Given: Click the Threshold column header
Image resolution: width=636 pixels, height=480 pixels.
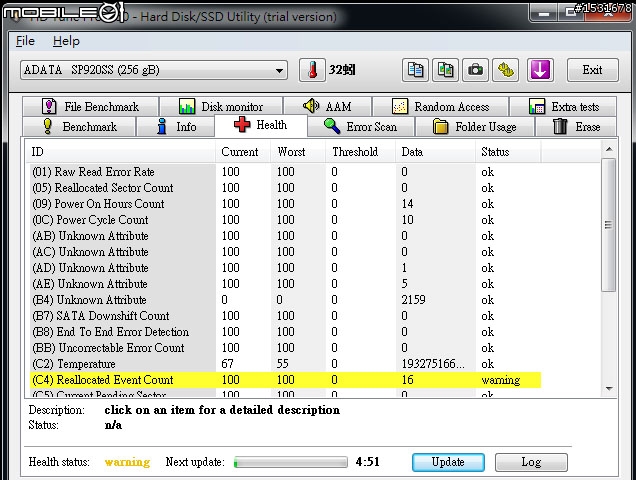Looking at the screenshot, I should 360,152.
